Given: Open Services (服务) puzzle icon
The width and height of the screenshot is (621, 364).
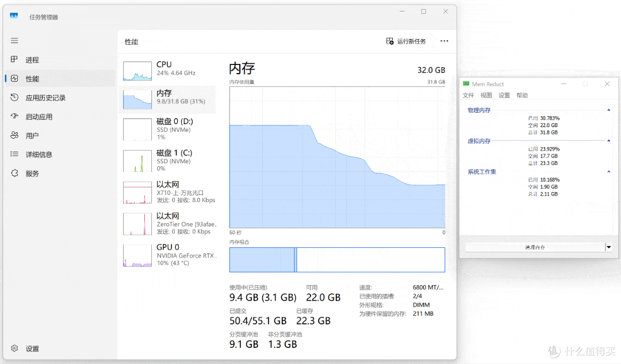Looking at the screenshot, I should click(14, 173).
